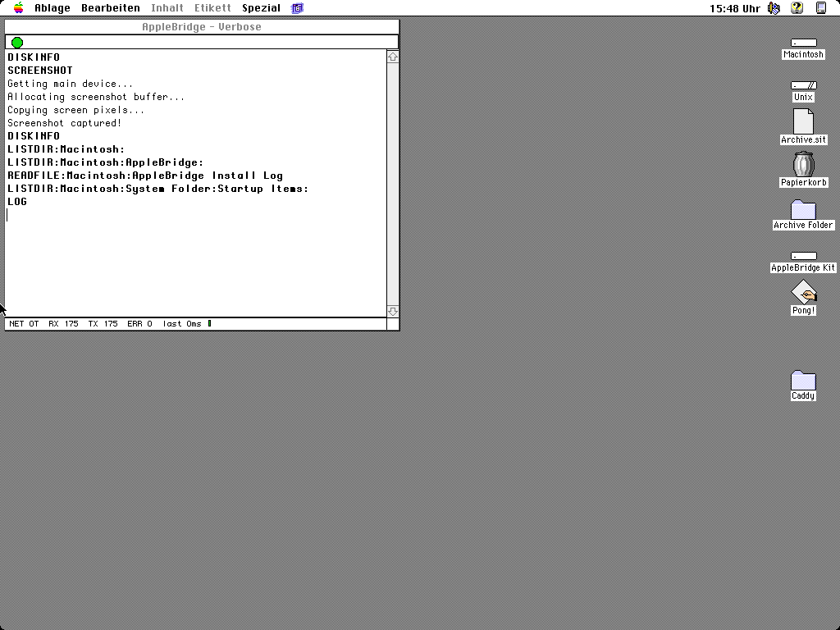Open the Apple menu
This screenshot has width=840, height=630.
19,7
